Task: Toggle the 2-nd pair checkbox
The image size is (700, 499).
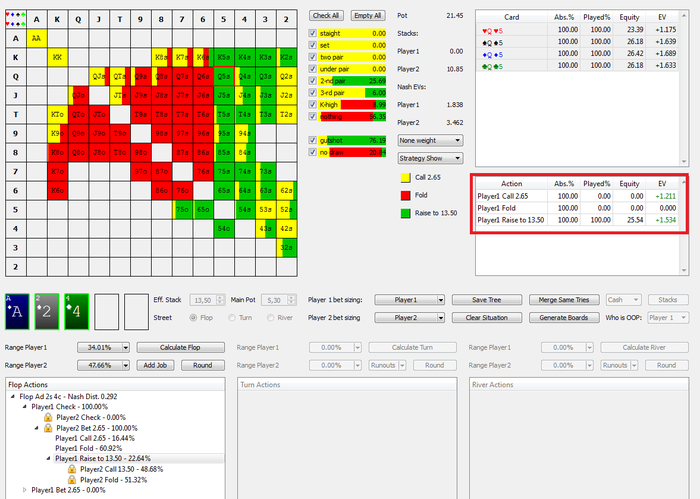Action: click(312, 81)
